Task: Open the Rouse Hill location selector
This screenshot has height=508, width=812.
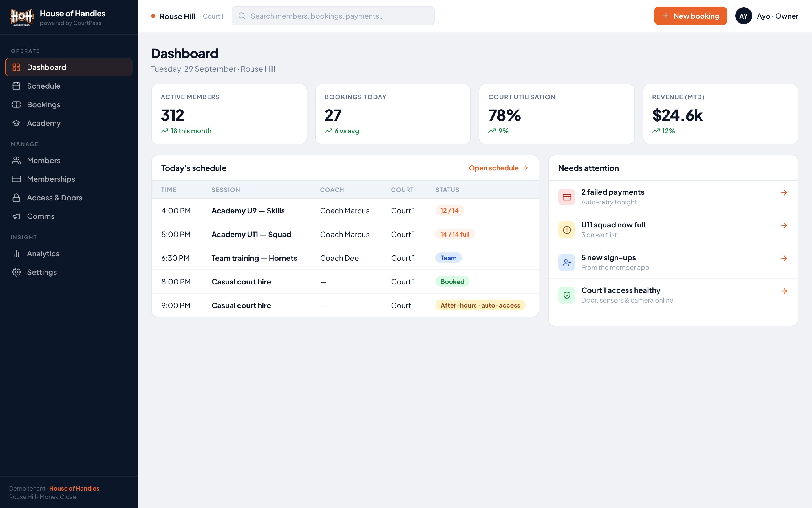Action: point(187,16)
